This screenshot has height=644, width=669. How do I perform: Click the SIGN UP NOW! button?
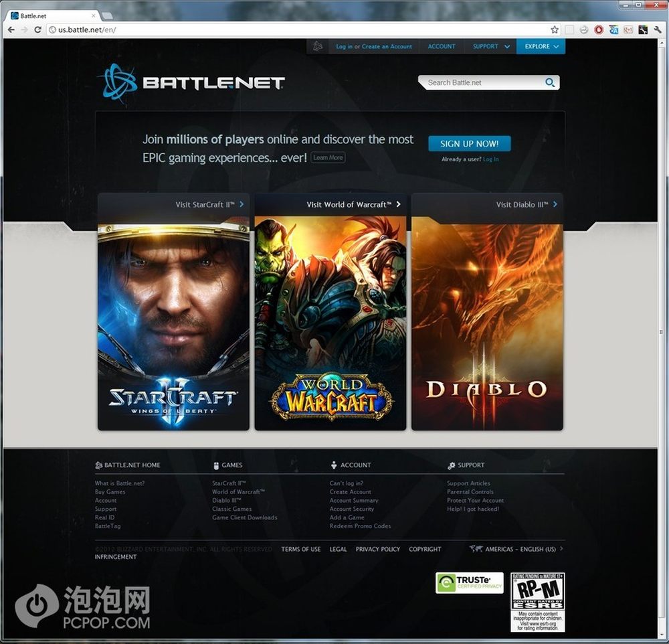pyautogui.click(x=470, y=143)
